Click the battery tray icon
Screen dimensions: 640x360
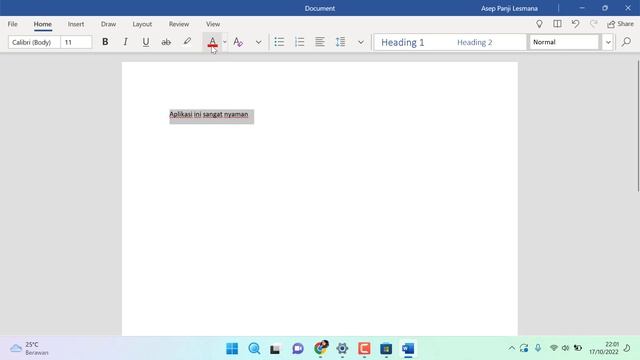point(578,348)
